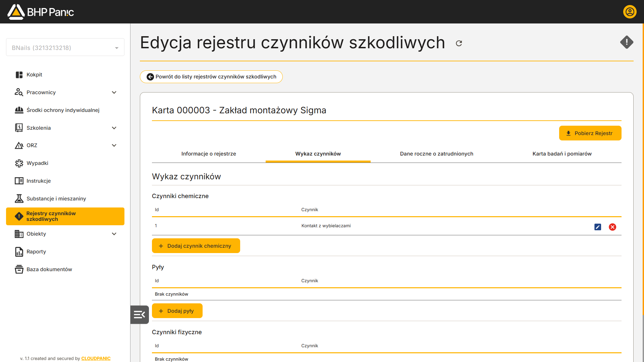
Task: Open Karta badań i pomiarów tab
Action: (562, 154)
